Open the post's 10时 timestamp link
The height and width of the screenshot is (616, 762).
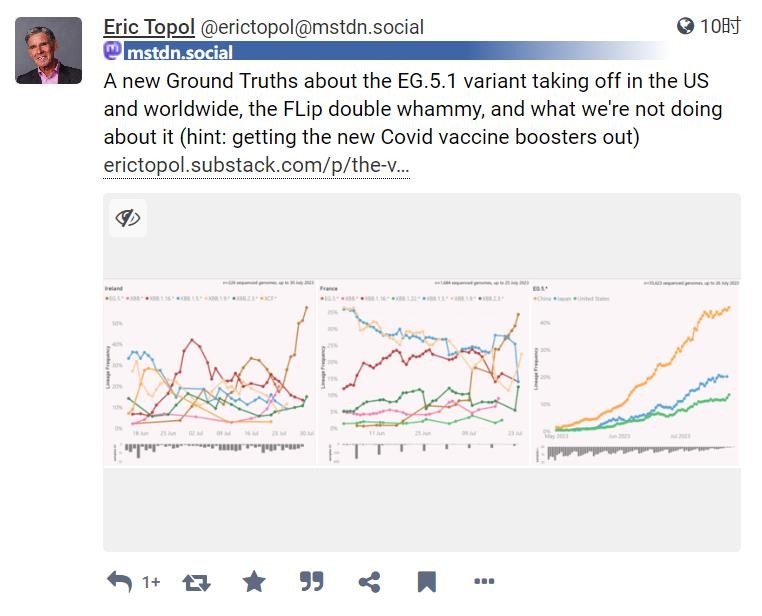pyautogui.click(x=720, y=26)
